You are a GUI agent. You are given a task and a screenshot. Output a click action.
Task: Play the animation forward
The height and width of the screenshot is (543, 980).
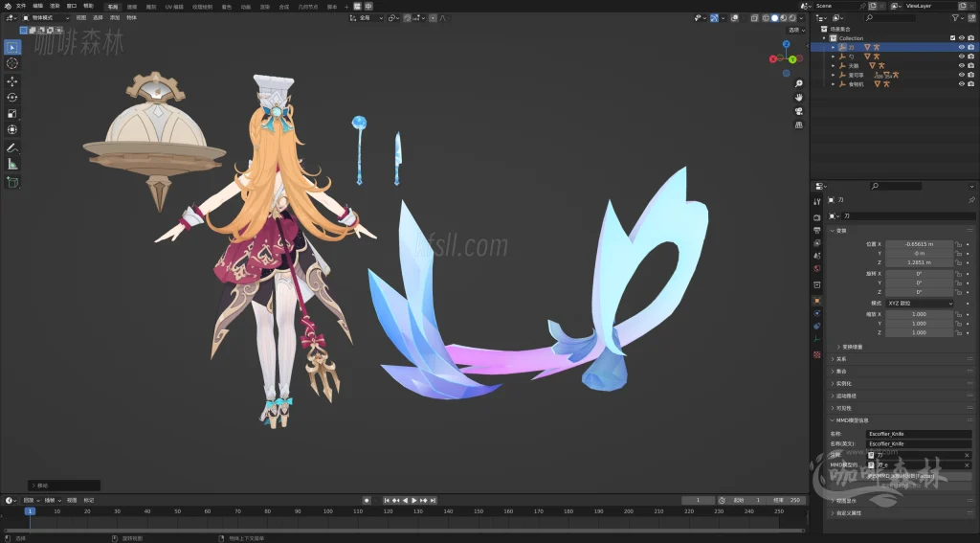click(414, 501)
